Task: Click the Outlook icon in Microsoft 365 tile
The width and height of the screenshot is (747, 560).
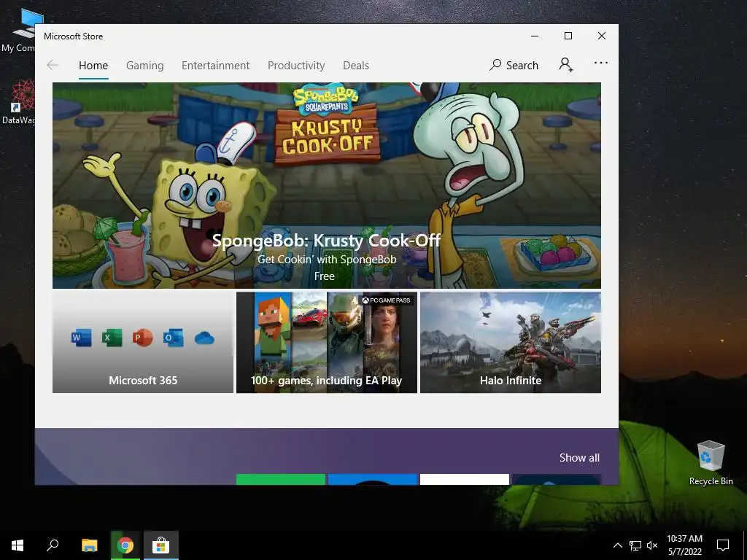Action: pos(173,338)
